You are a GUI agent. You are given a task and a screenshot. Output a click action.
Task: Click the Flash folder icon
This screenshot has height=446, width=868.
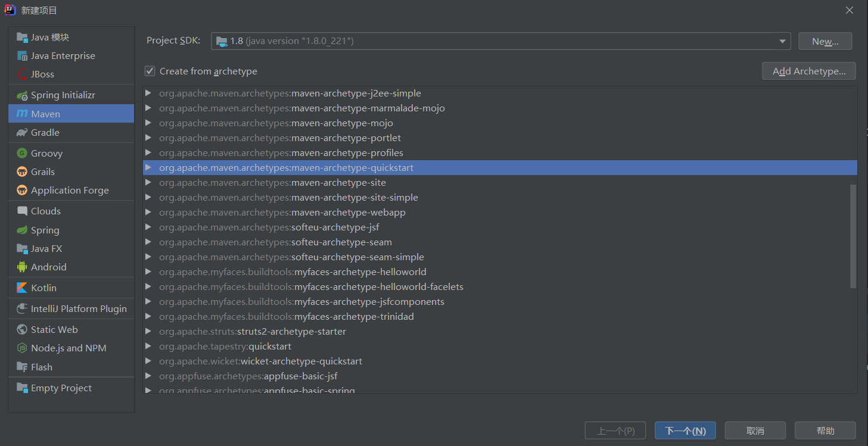pyautogui.click(x=22, y=367)
